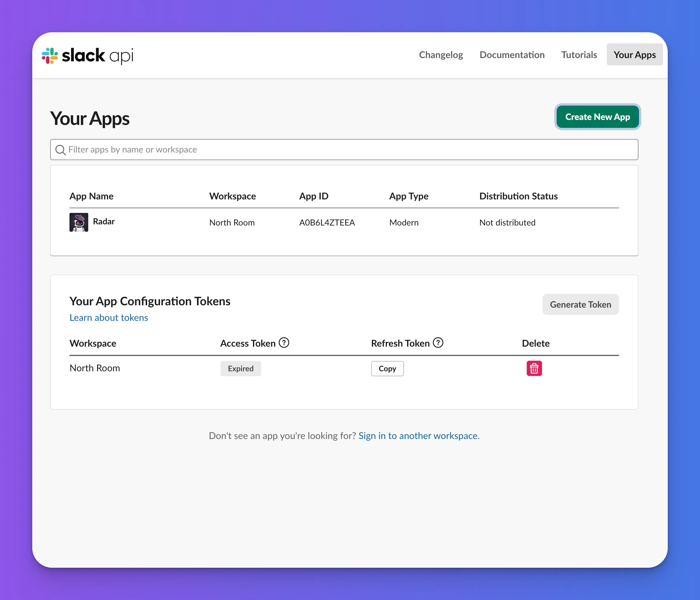
Task: Focus the Filter apps by name input
Action: click(x=344, y=149)
